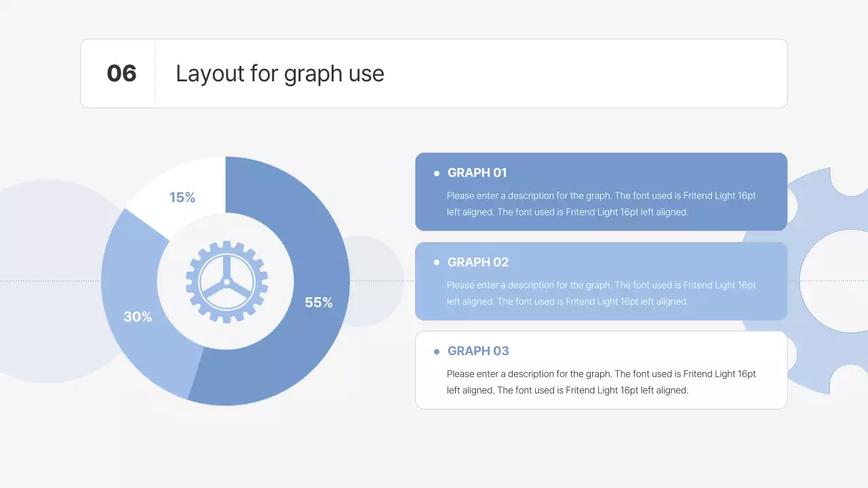
Task: Click the bullet dot beside GRAPH 01
Action: (x=437, y=174)
